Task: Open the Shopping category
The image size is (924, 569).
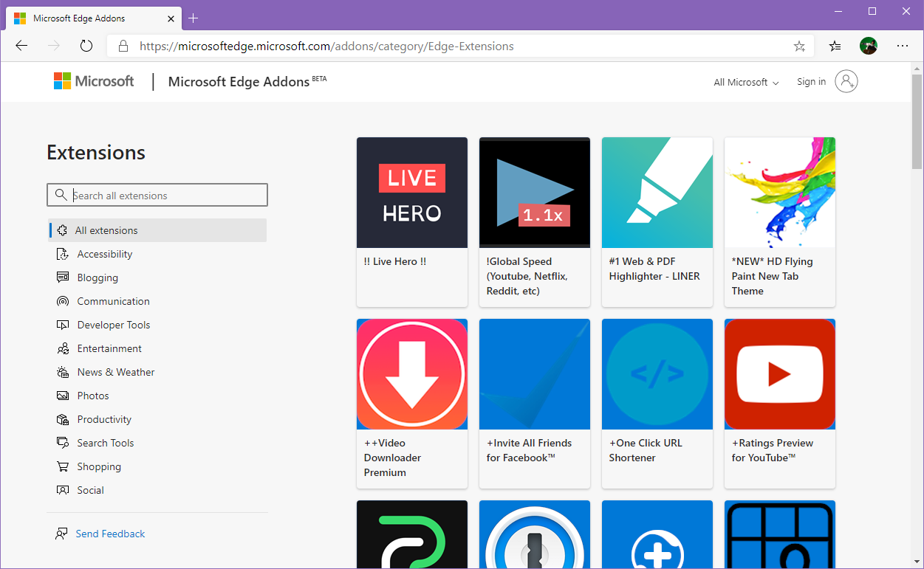Action: (x=99, y=466)
